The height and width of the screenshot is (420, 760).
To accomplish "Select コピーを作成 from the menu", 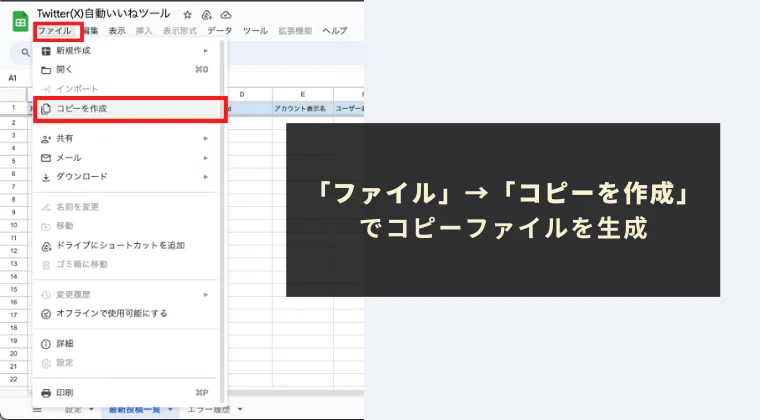I will [x=130, y=109].
